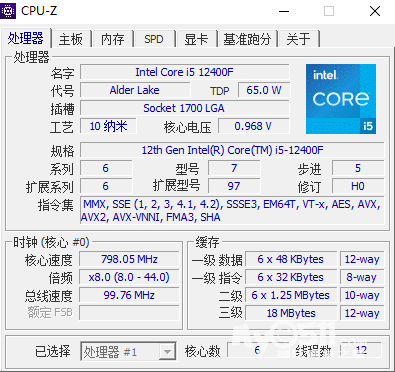Switch to the 关于 tab
This screenshot has width=395, height=372.
(x=299, y=39)
